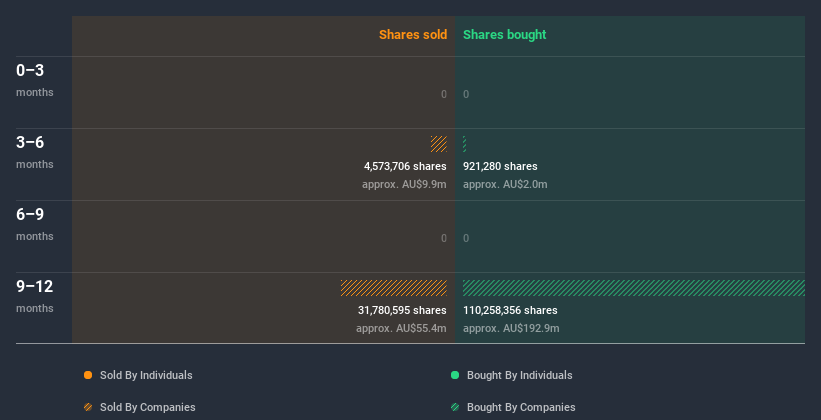This screenshot has height=420, width=821.
Task: Click the hatched Sold By Companies legend icon
Action: [x=88, y=407]
